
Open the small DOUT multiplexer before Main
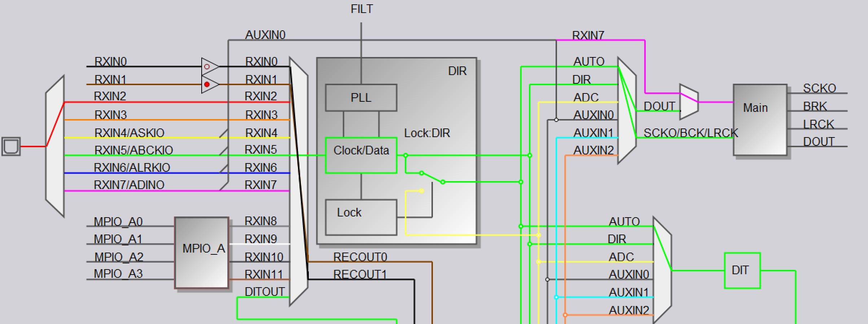689,102
